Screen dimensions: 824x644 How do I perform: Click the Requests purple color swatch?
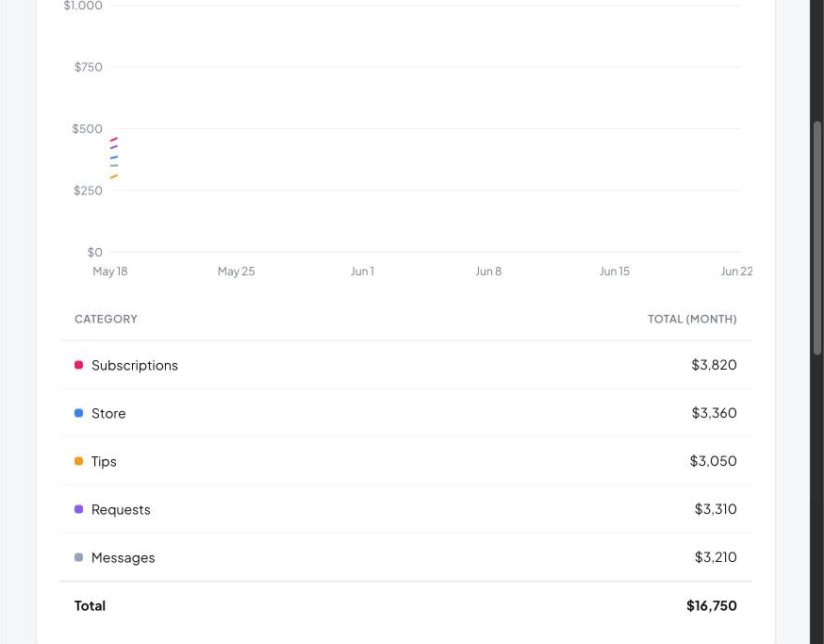click(x=79, y=509)
